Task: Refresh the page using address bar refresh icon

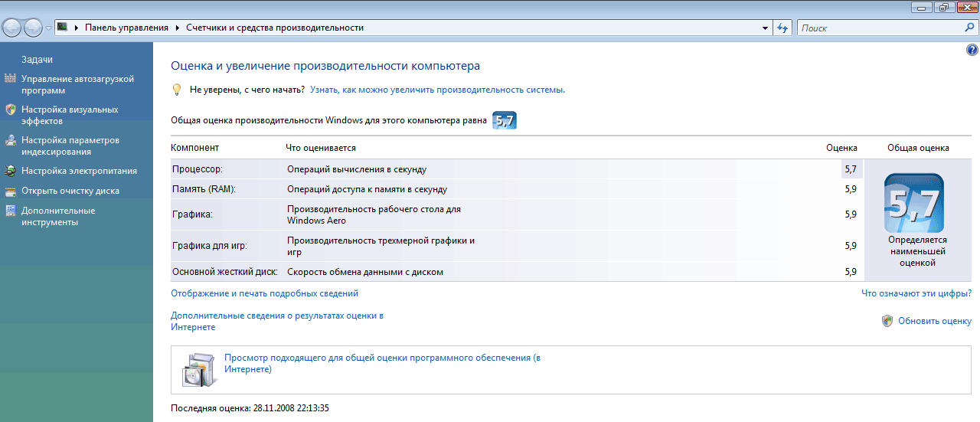Action: 782,28
